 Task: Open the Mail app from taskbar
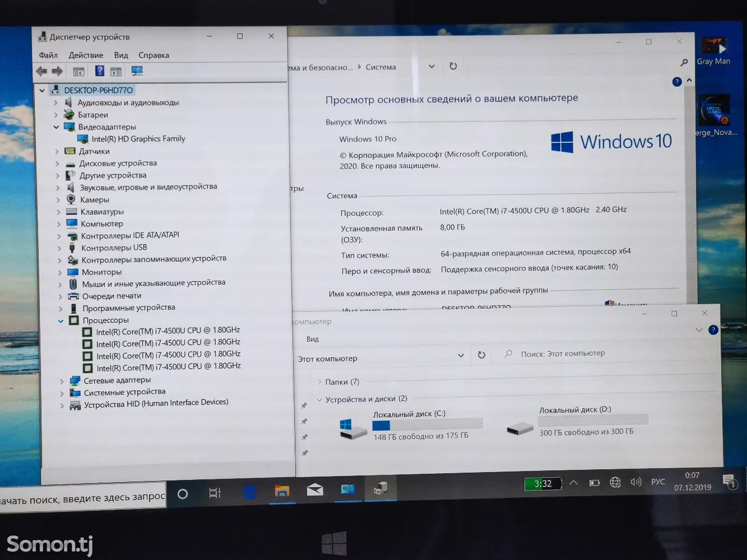[315, 490]
